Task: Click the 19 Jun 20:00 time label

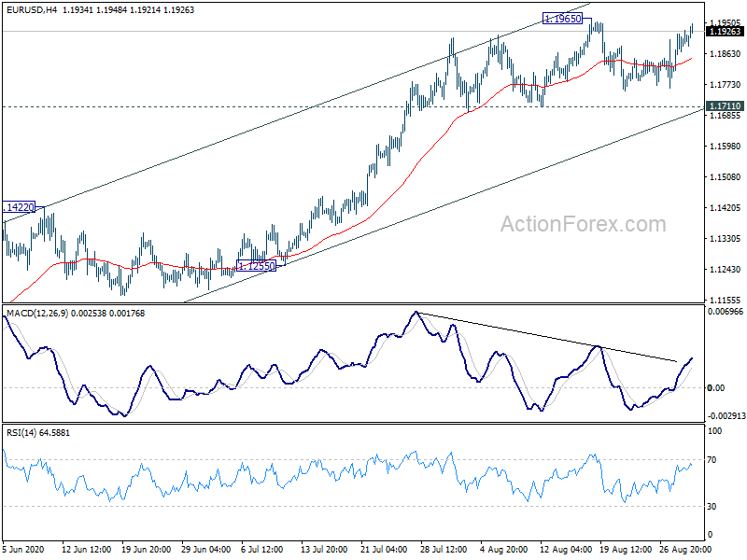Action: pyautogui.click(x=147, y=550)
